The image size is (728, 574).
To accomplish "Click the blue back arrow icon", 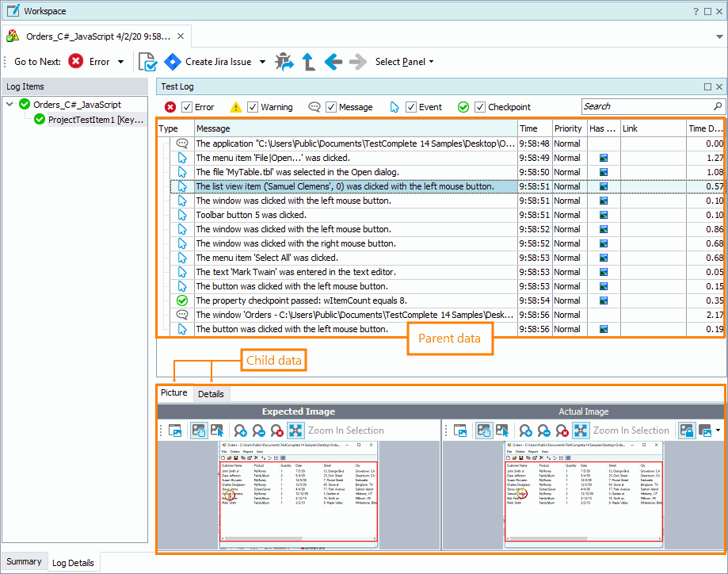I will pos(333,62).
